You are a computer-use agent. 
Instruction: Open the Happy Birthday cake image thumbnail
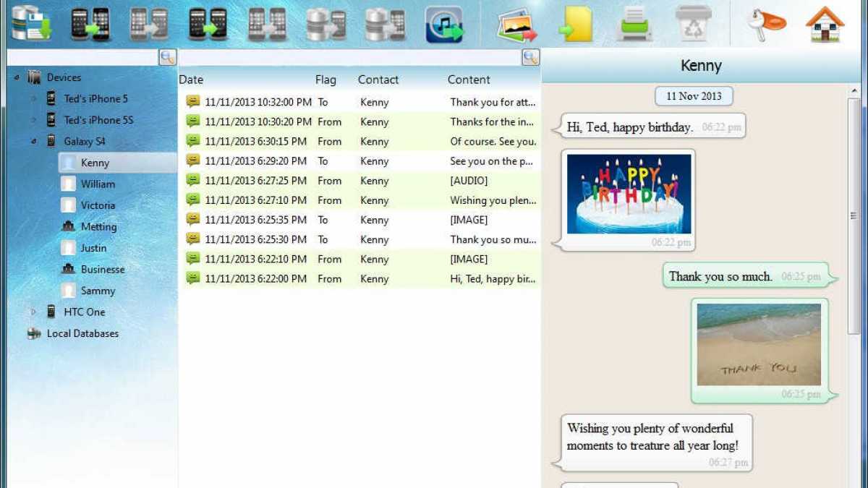629,194
